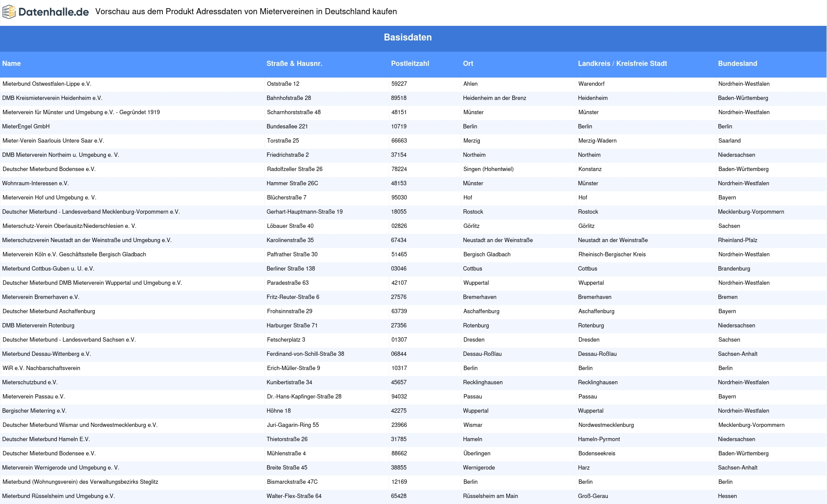Open the Datenhalle.de brand name link
Viewport: 827px width, 504px height.
(x=53, y=12)
